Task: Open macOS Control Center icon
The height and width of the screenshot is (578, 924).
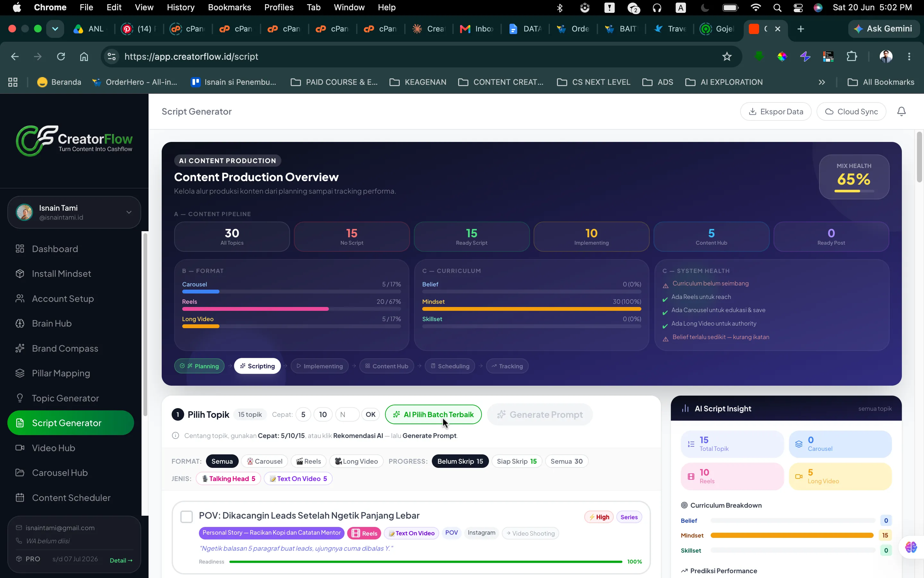Action: (x=798, y=8)
